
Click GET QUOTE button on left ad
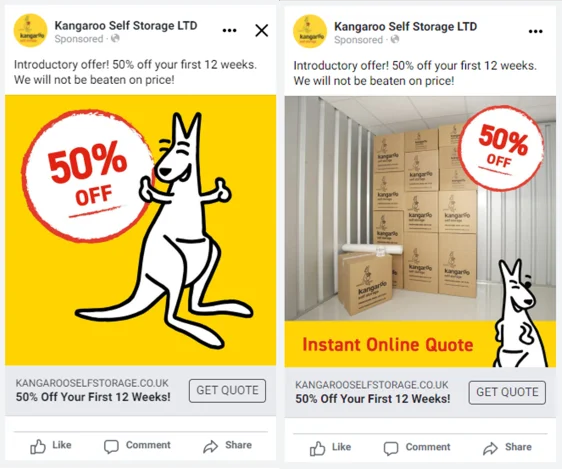point(227,391)
